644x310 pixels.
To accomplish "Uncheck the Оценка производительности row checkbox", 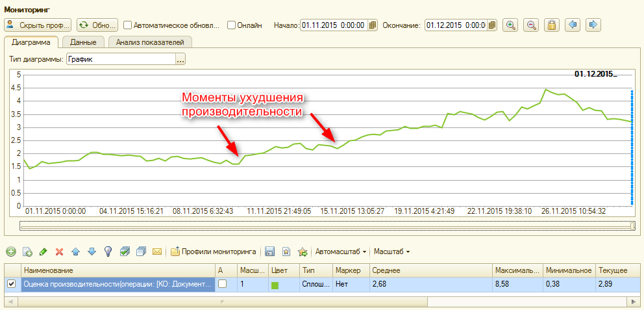I will pyautogui.click(x=11, y=284).
